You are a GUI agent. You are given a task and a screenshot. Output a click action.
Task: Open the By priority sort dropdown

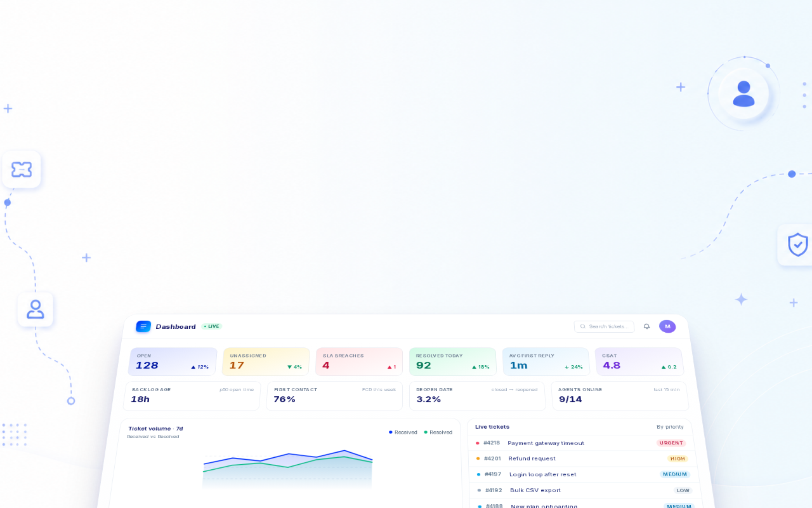point(670,427)
